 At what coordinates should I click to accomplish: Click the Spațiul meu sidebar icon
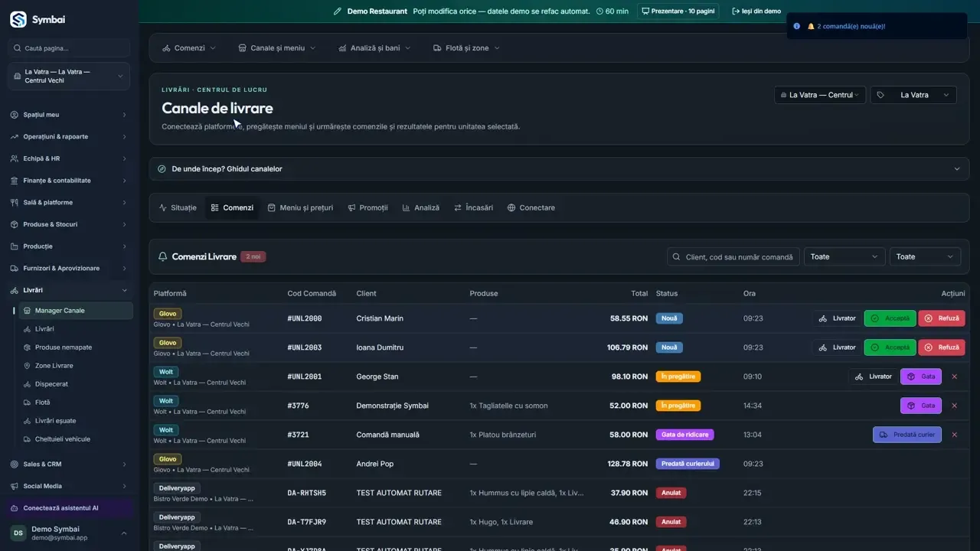pyautogui.click(x=15, y=115)
